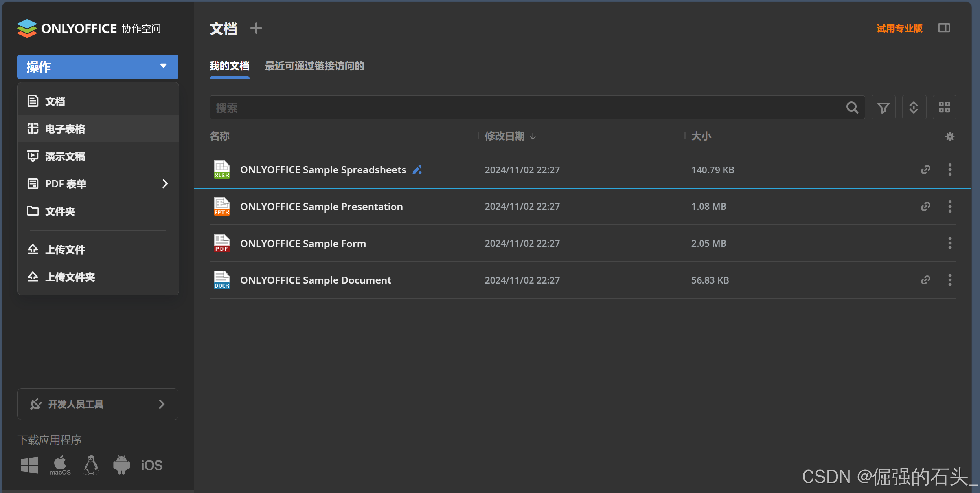Choose 上传文件夹 from the menu

click(98, 277)
